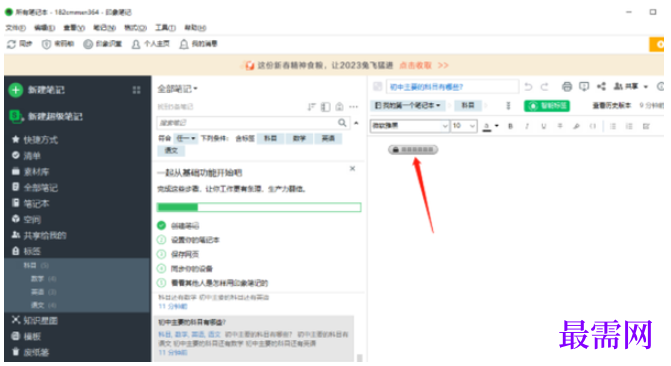
Task: Click the 英语 filter tag chip
Action: (x=328, y=138)
